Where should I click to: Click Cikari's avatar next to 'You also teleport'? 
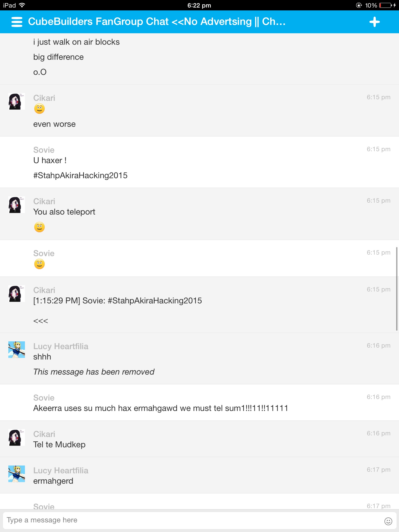17,205
